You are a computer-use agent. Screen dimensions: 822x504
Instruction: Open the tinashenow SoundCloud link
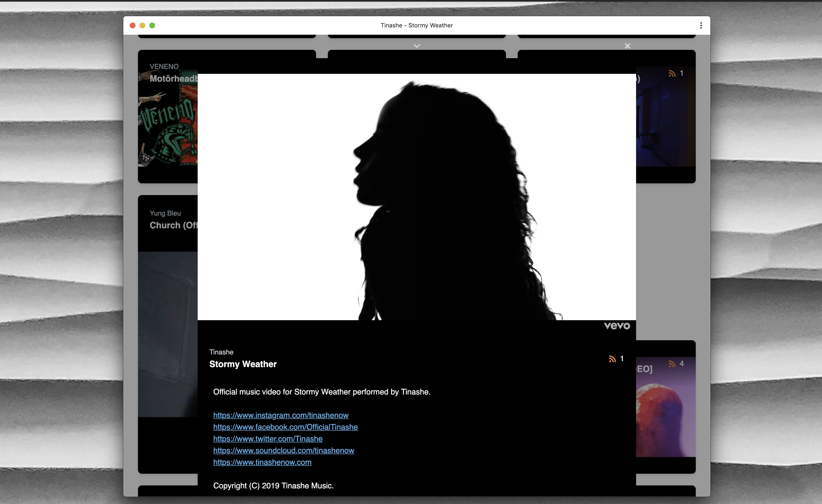point(284,450)
